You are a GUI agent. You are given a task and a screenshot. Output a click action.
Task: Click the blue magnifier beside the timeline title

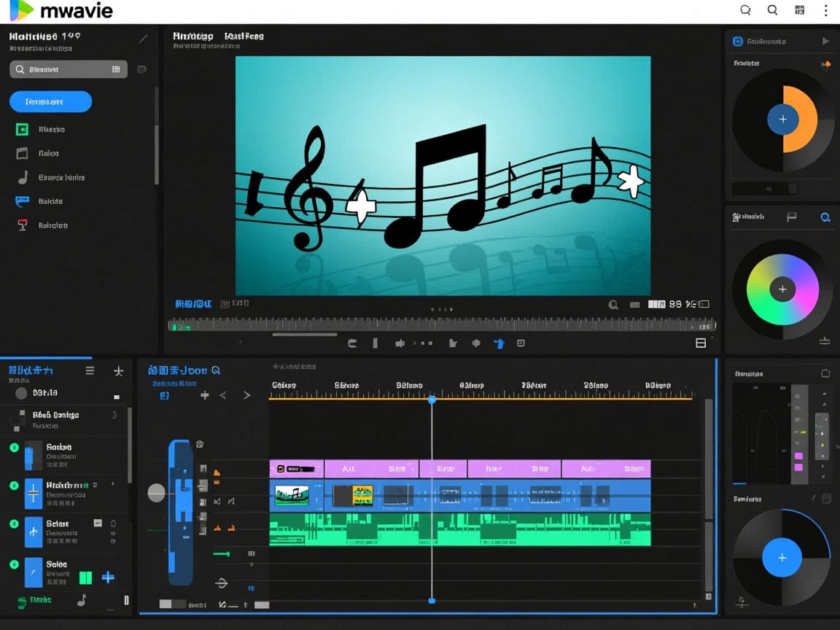point(216,370)
